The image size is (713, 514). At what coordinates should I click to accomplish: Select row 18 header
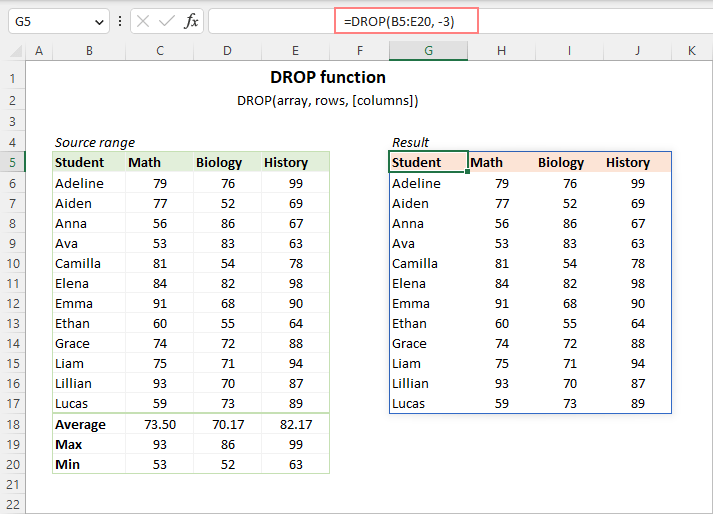pyautogui.click(x=13, y=424)
